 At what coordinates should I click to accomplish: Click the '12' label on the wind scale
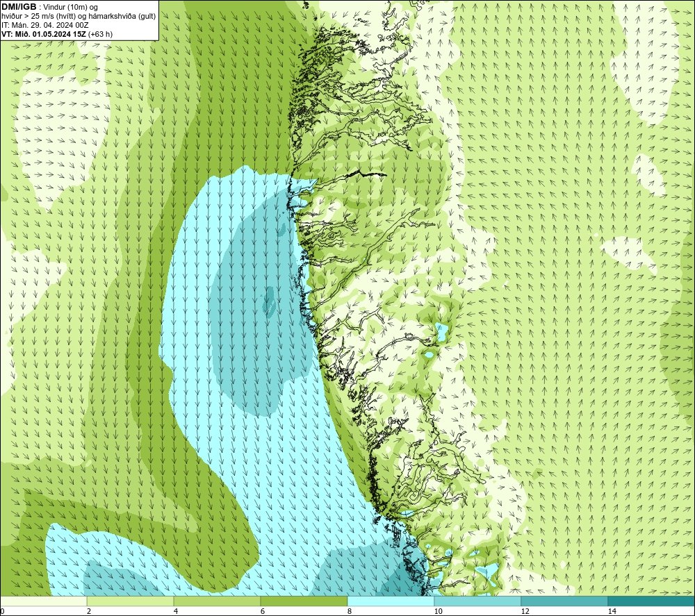525,611
